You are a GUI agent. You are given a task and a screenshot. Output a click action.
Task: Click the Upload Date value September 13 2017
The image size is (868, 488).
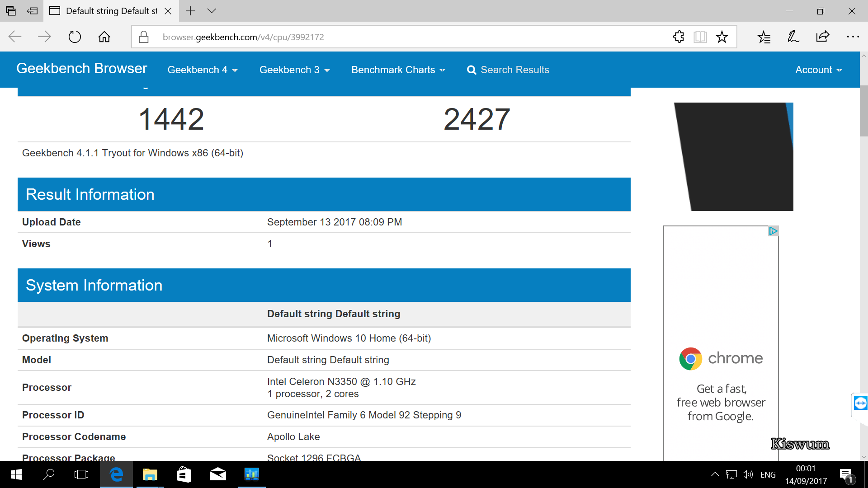pos(335,222)
